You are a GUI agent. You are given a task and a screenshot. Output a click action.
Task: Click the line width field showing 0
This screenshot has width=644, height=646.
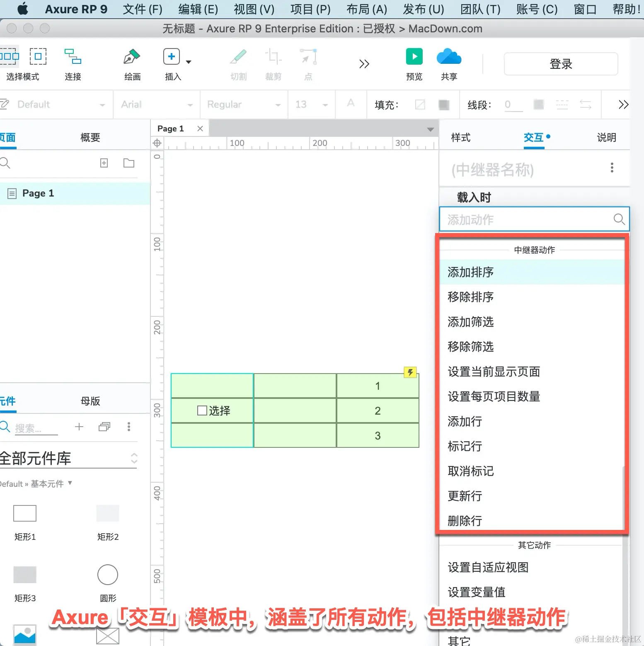coord(513,104)
